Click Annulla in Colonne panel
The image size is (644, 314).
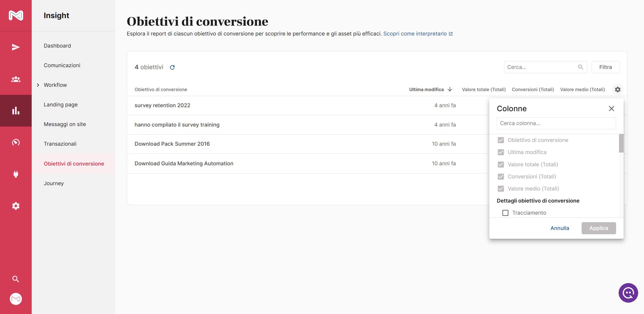(560, 228)
